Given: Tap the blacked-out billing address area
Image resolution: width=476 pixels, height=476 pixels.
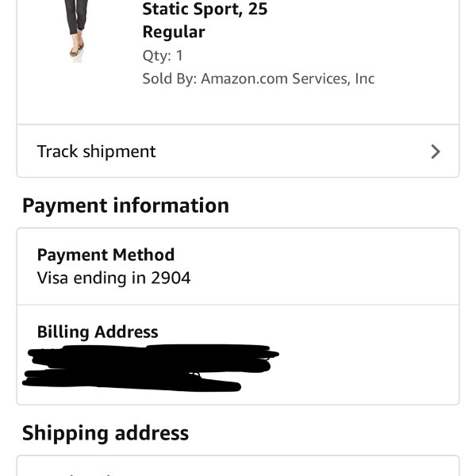Looking at the screenshot, I should click(x=149, y=367).
